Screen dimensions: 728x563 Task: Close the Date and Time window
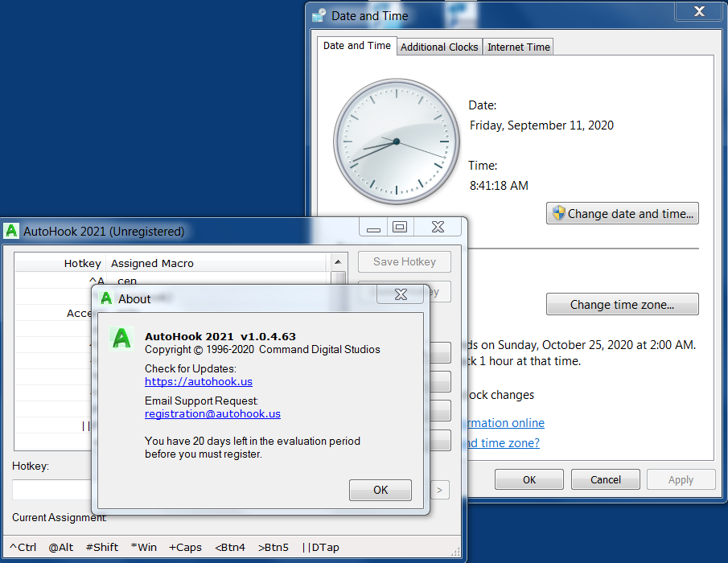699,11
